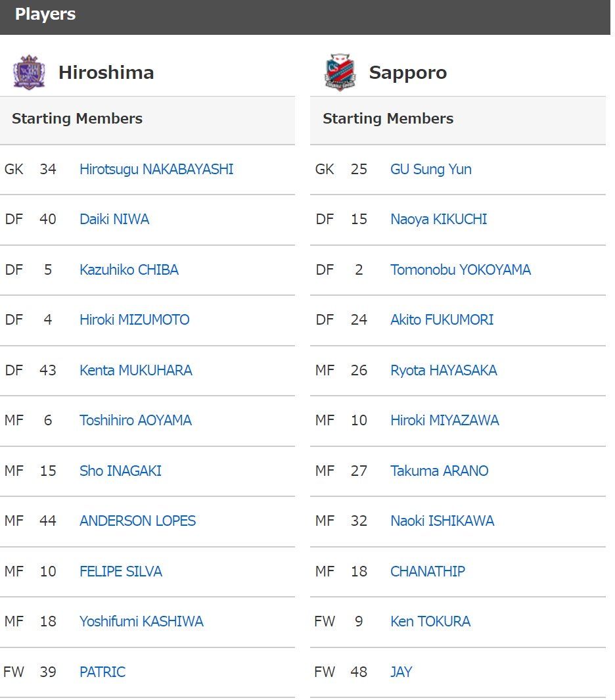Click ANDERSON LOPES in Hiroshima lineup
615x700 pixels.
point(137,521)
